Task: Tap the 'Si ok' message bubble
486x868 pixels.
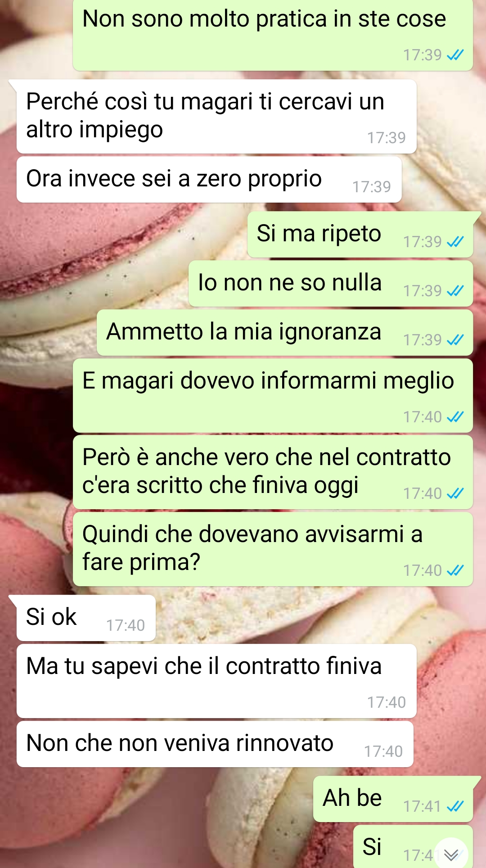Action: pyautogui.click(x=86, y=618)
